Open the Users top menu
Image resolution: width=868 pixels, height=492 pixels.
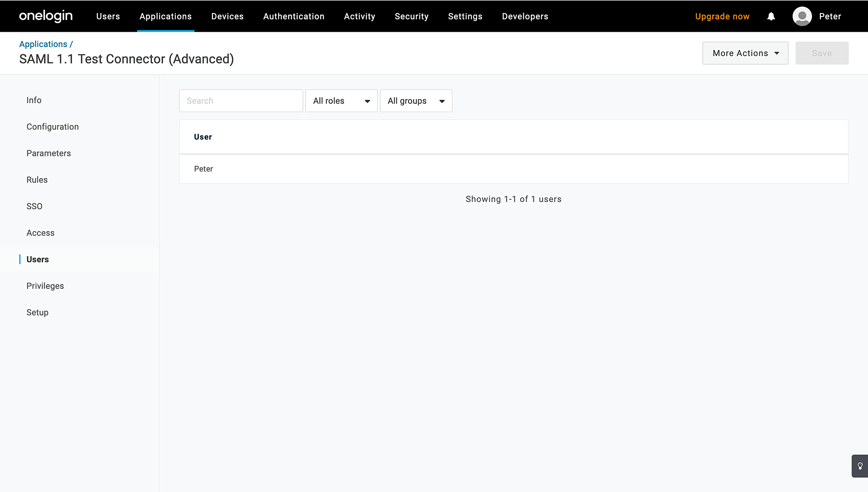108,17
